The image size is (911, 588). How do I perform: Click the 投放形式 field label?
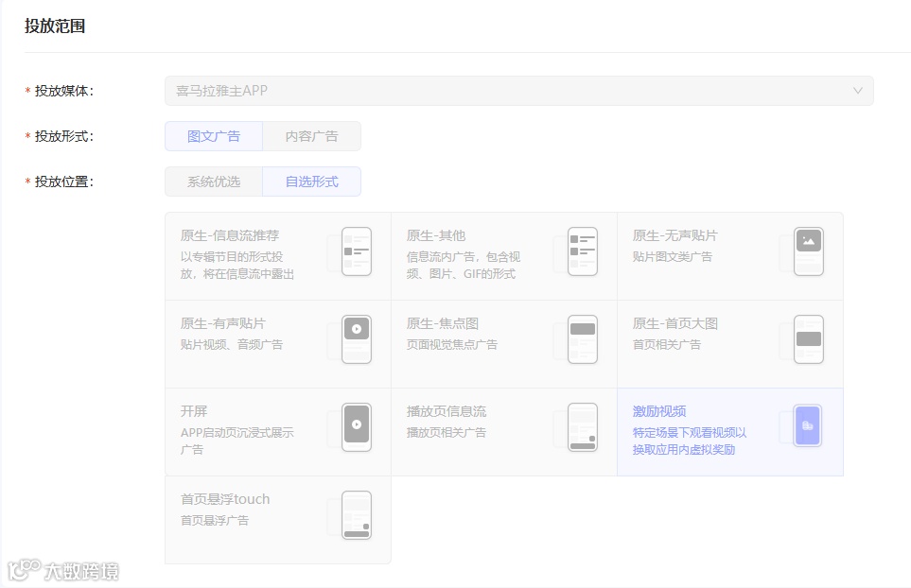point(63,136)
